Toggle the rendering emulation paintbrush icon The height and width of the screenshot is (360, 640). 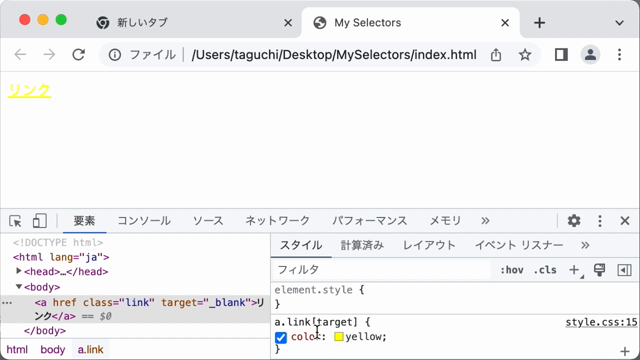[600, 269]
